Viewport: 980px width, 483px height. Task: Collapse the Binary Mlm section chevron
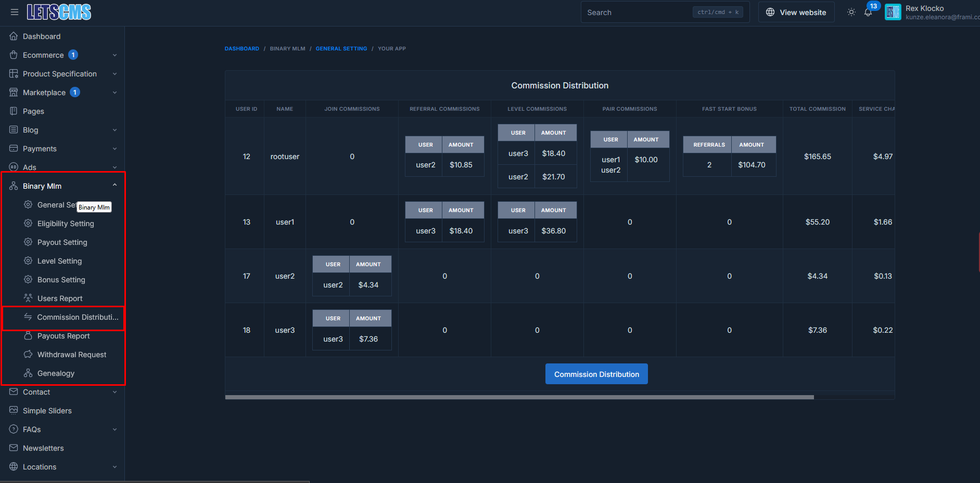point(114,185)
